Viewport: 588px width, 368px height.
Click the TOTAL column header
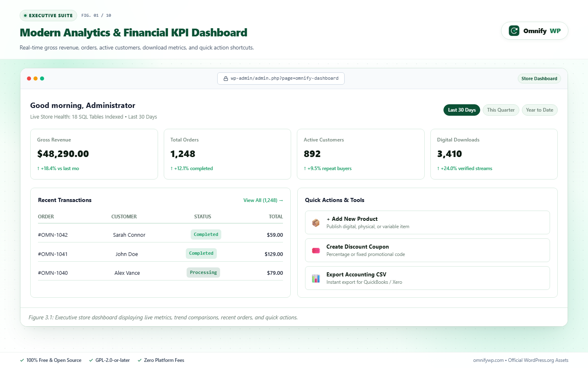276,217
